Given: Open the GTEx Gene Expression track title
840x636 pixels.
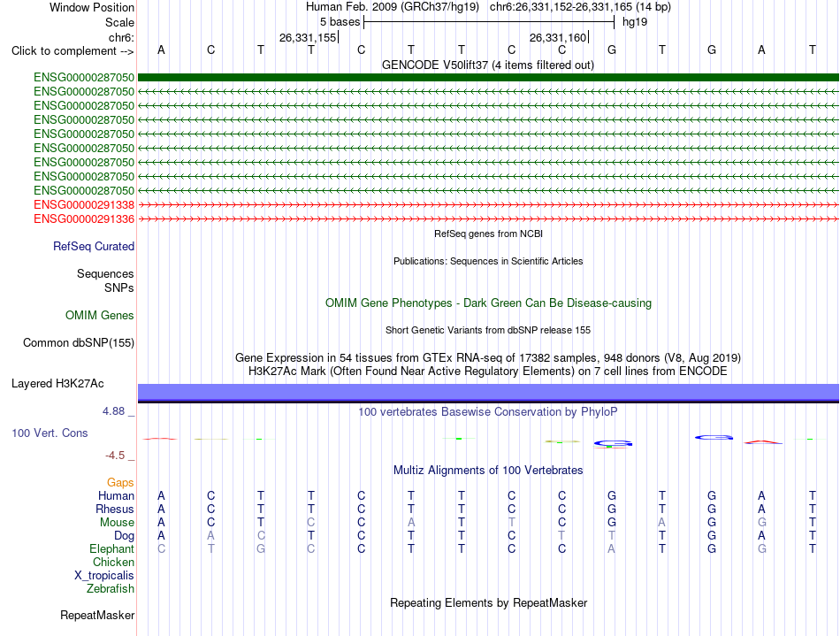Looking at the screenshot, I should pos(488,357).
